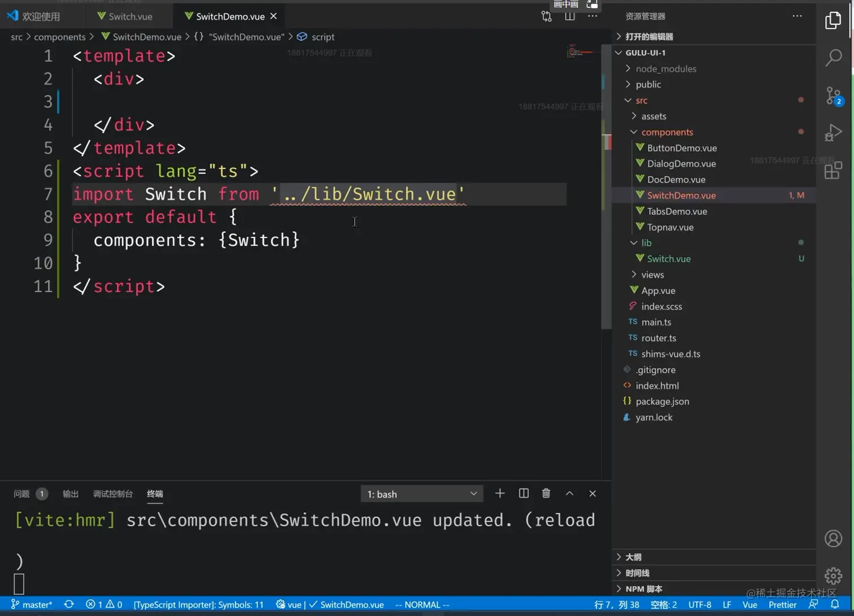Create a new terminal with plus icon
Screen dimensions: 854x616
pos(499,493)
